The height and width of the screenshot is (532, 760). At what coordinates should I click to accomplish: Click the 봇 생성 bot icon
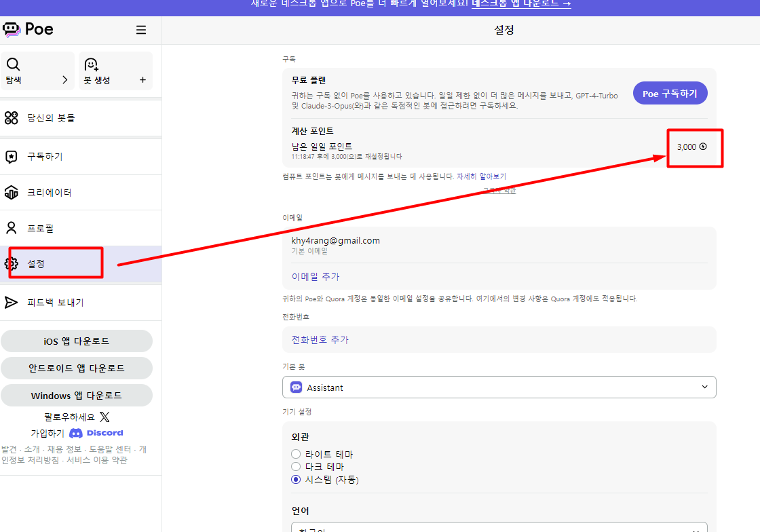(x=91, y=64)
